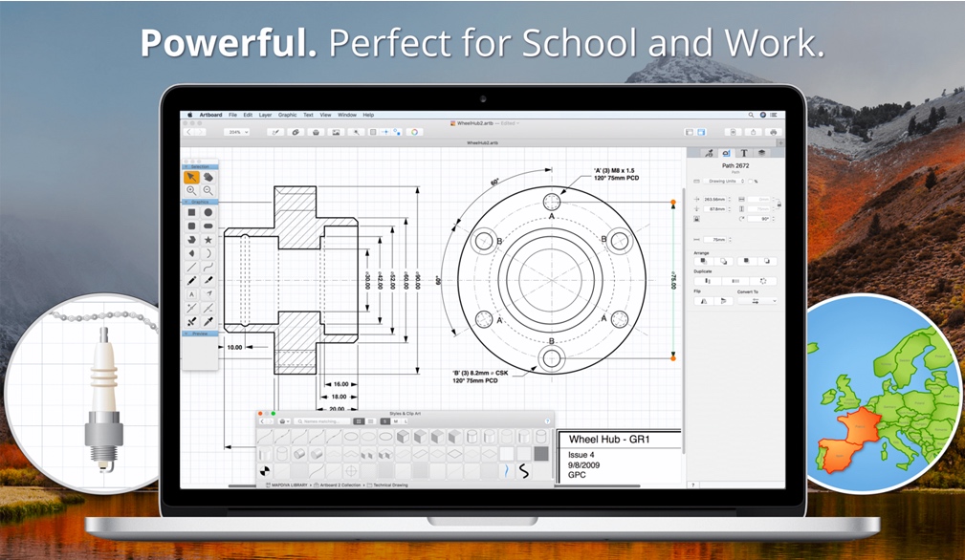Toggle the aspect ratio lock icon

point(779,203)
